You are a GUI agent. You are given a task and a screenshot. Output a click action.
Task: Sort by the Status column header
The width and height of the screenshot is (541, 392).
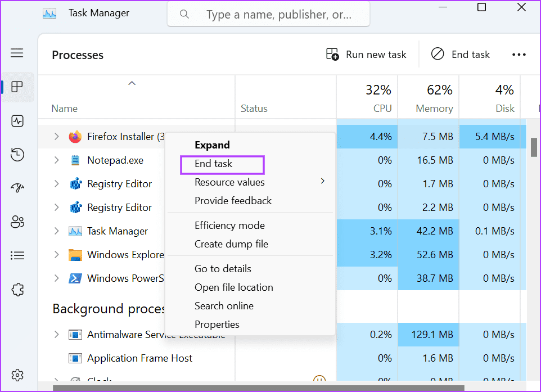pyautogui.click(x=254, y=109)
